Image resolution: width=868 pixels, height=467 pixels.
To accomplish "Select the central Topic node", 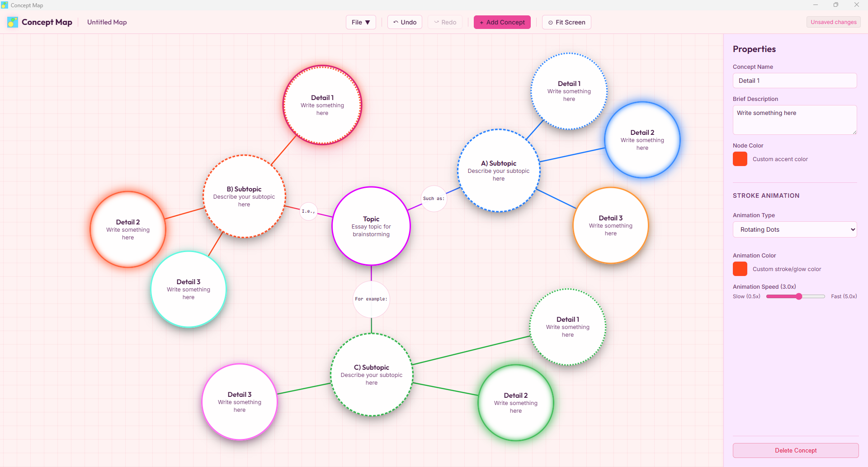I will point(371,226).
